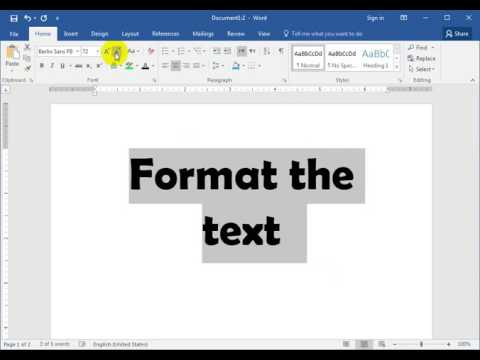Click the proofing status icon

[82, 344]
